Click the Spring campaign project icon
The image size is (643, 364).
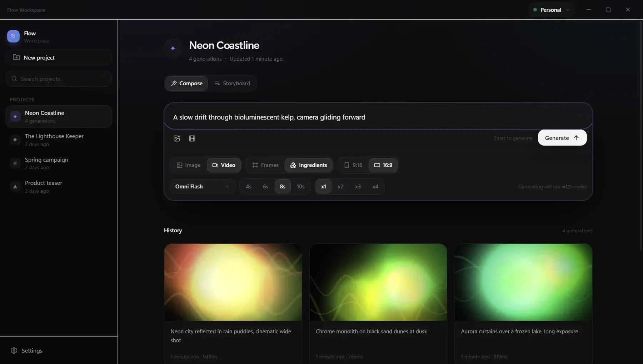point(15,163)
